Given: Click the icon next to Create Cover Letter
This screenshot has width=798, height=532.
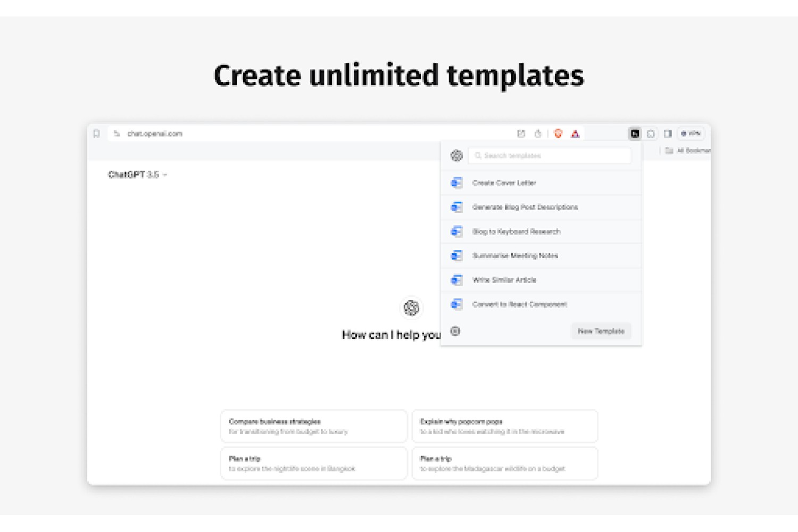Looking at the screenshot, I should [456, 183].
